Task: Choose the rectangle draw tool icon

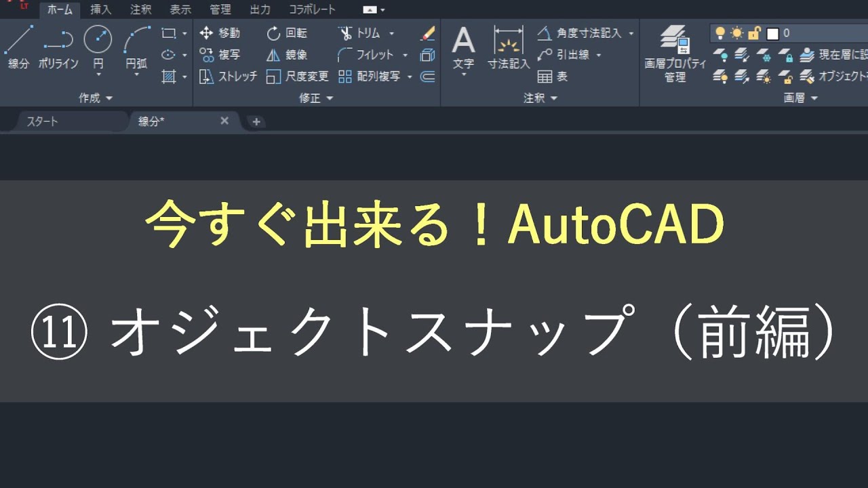Action: 169,33
